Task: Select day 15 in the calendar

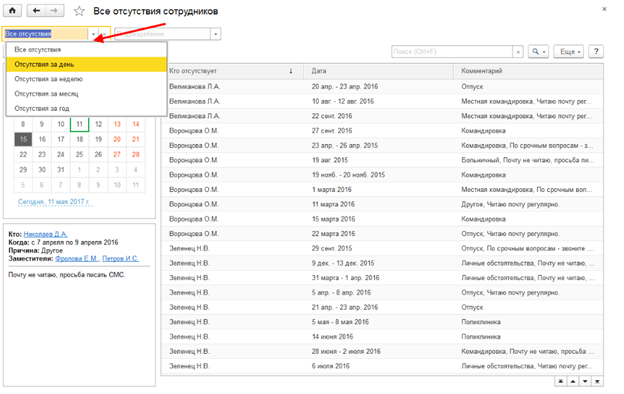Action: [23, 139]
